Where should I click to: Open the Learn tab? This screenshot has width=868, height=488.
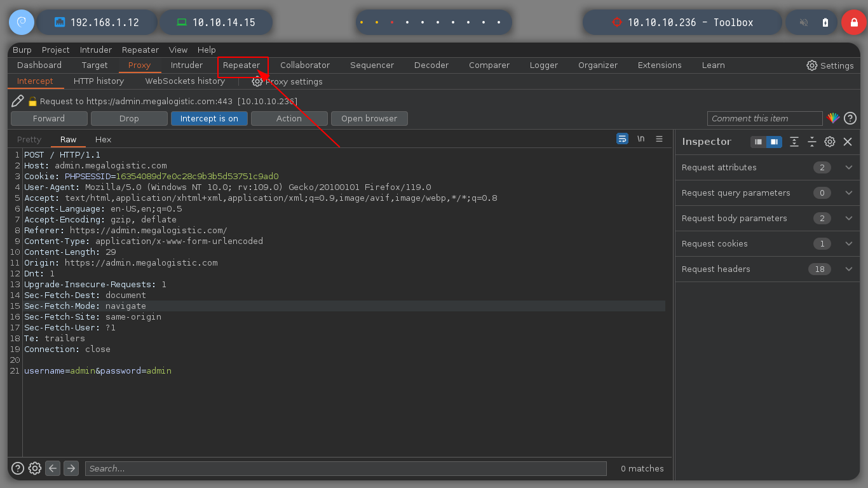(x=713, y=65)
